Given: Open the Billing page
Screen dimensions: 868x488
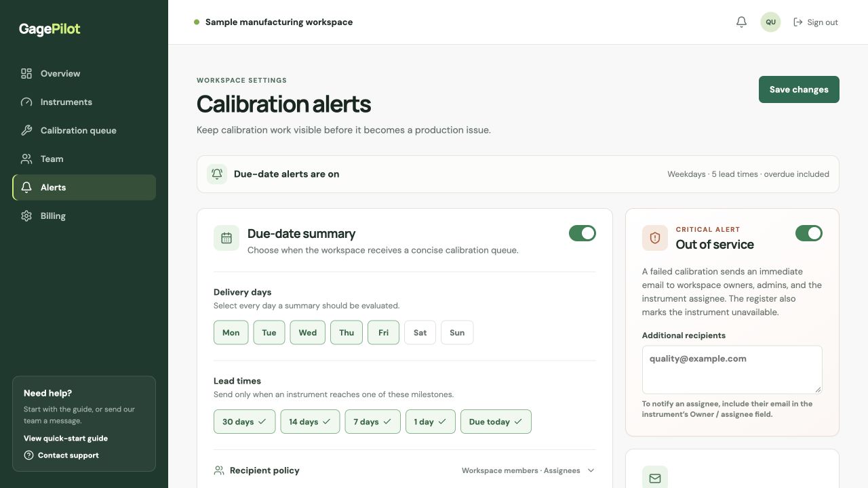Looking at the screenshot, I should (x=84, y=216).
